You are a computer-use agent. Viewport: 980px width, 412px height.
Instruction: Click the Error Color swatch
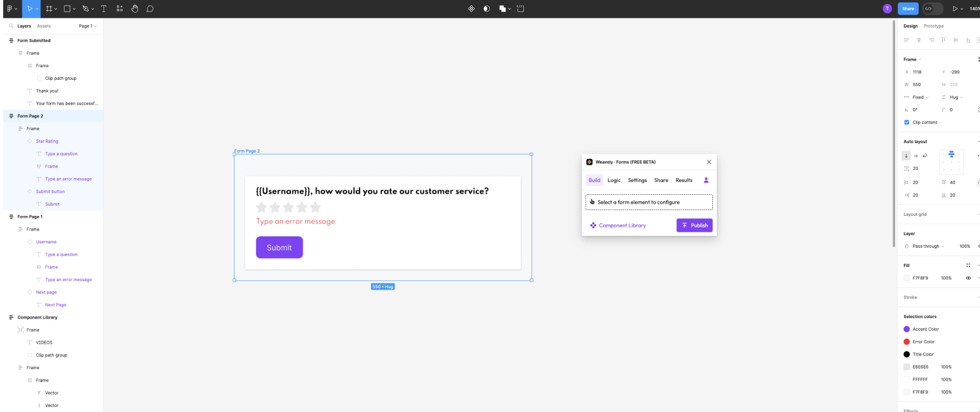click(907, 342)
